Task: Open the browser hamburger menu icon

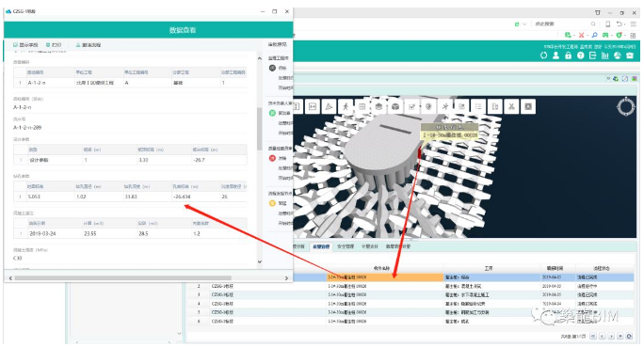Action: pyautogui.click(x=634, y=24)
